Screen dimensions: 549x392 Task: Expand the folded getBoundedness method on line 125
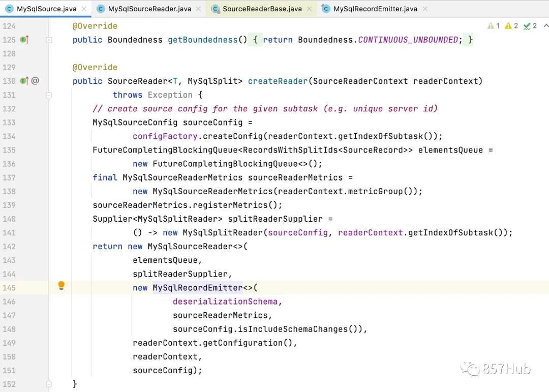(x=49, y=40)
